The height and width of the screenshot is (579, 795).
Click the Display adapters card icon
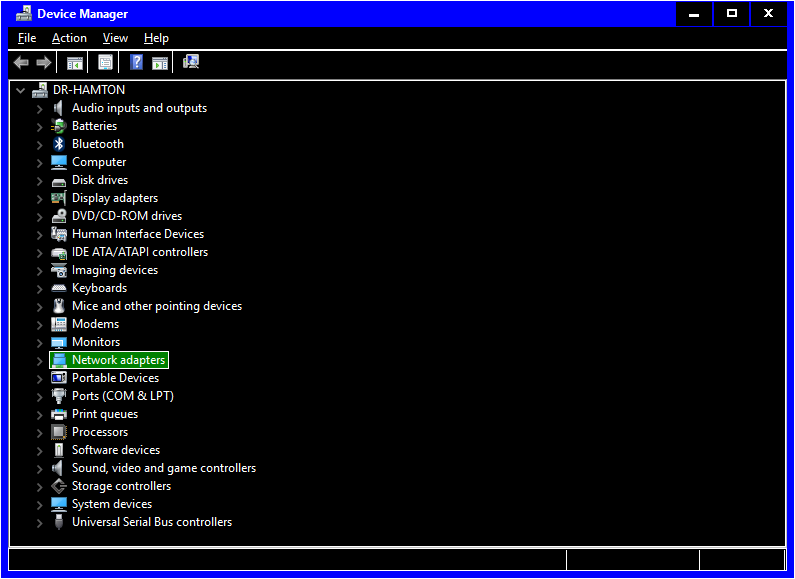point(59,198)
